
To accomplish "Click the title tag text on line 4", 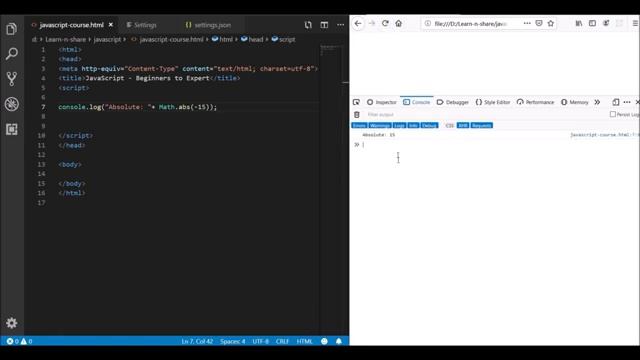I will [147, 78].
